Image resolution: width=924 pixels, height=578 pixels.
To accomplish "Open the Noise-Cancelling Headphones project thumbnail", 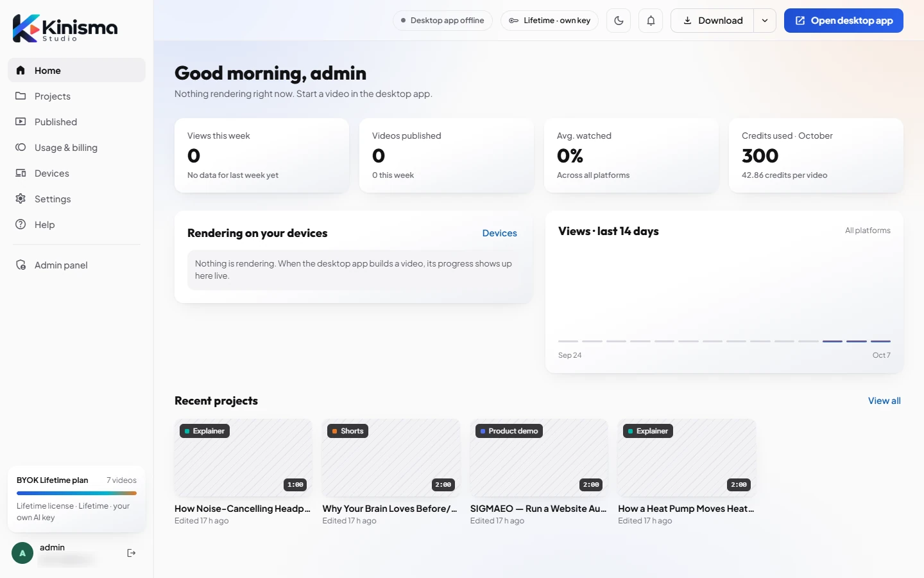I will 243,458.
